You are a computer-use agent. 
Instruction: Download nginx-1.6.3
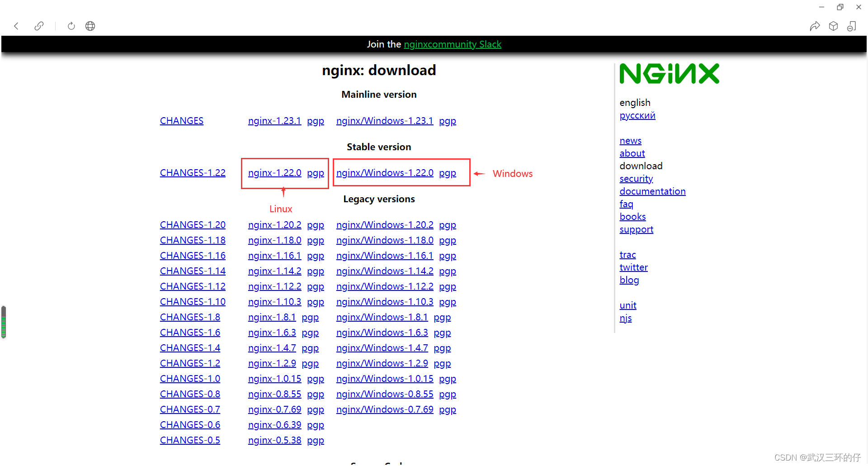(272, 333)
